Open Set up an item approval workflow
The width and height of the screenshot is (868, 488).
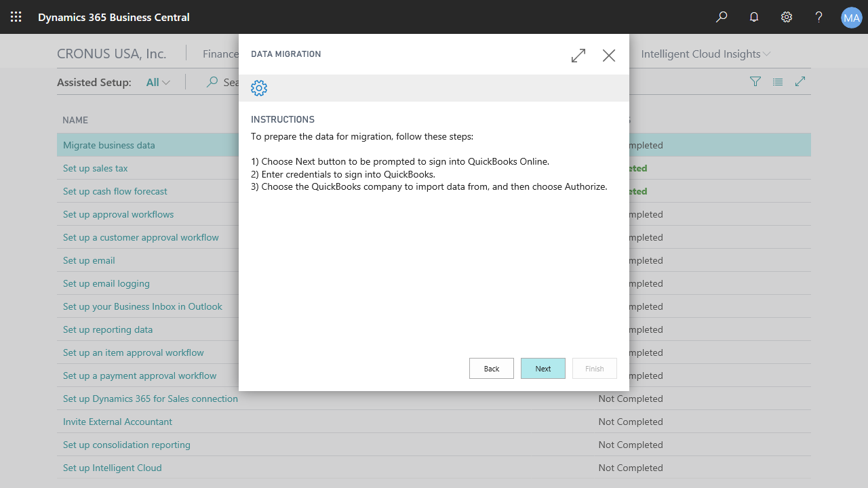tap(134, 352)
